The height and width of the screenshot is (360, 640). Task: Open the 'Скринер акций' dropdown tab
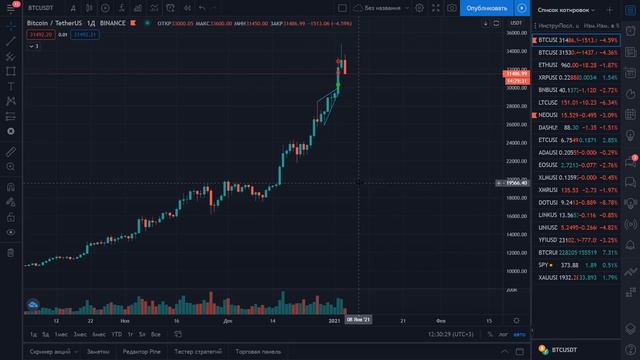click(53, 351)
